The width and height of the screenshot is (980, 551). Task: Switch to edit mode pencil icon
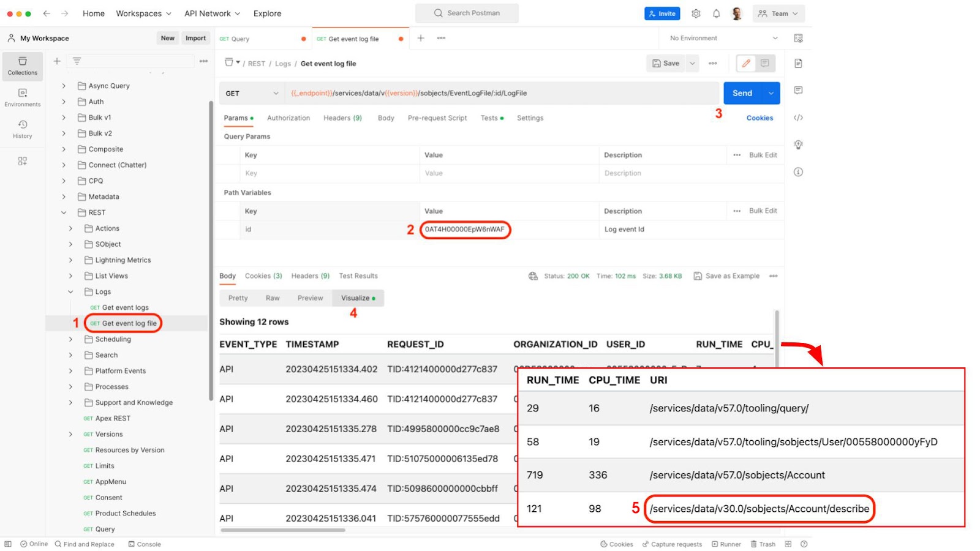point(746,63)
